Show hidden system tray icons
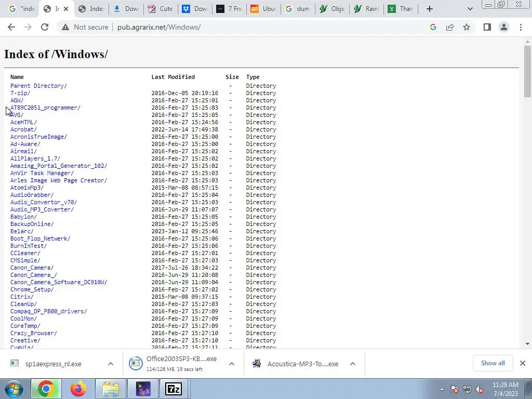532x399 pixels. 442,389
